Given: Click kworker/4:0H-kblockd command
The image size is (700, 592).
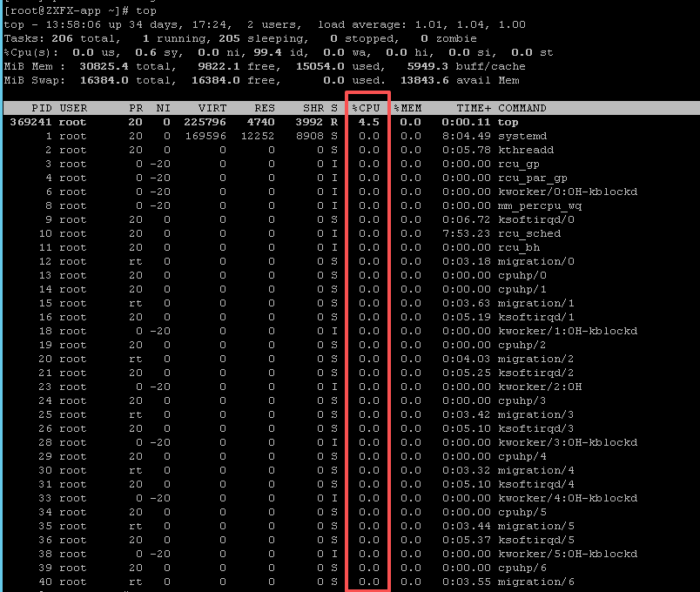Looking at the screenshot, I should [568, 498].
